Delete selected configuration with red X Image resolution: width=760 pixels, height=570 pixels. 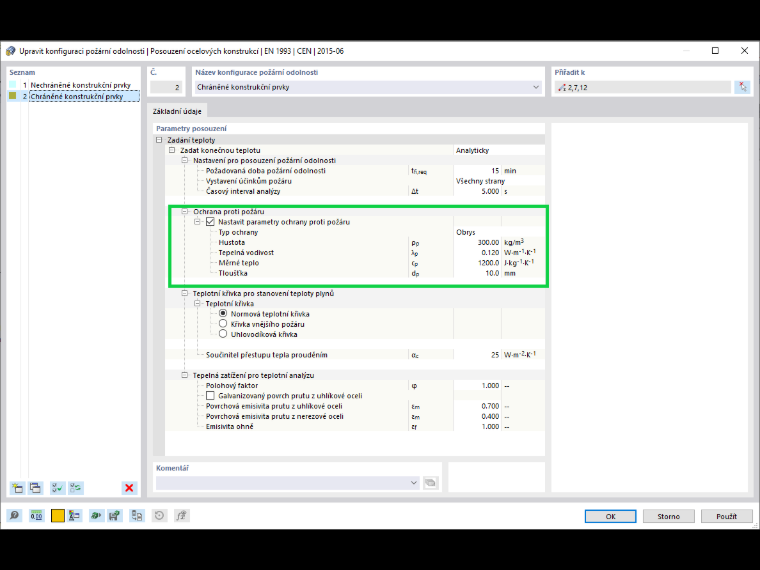click(129, 488)
